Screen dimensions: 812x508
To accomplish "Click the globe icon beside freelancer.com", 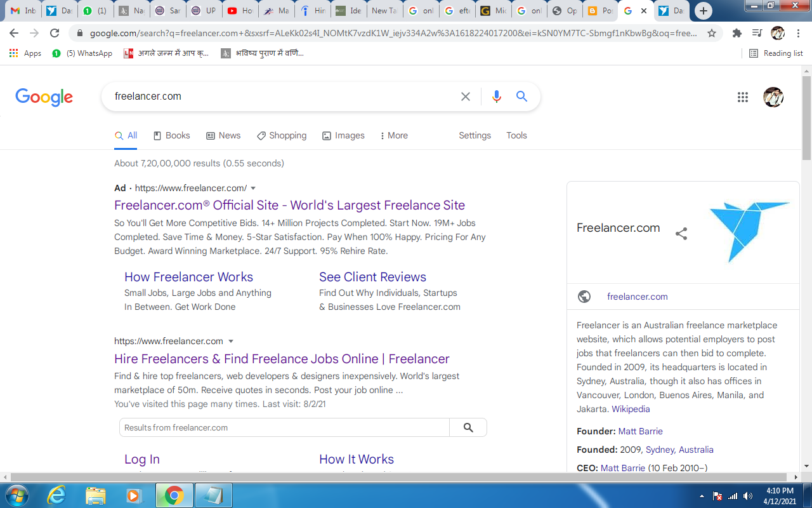I will coord(584,297).
